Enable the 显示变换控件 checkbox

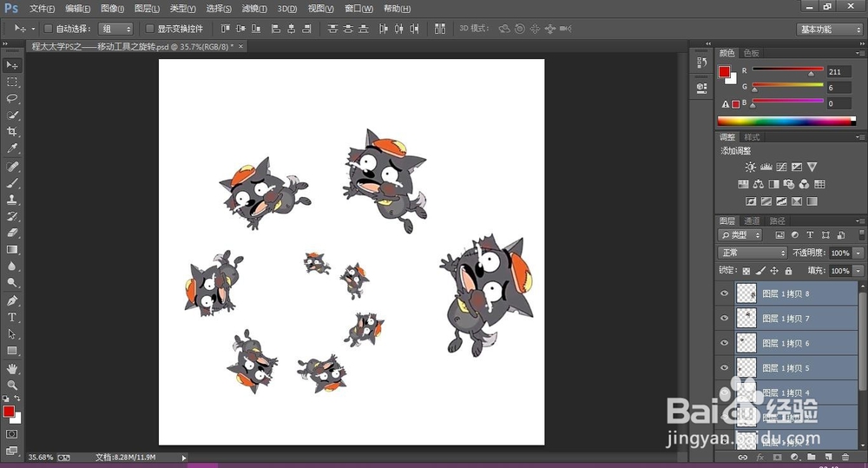point(149,29)
